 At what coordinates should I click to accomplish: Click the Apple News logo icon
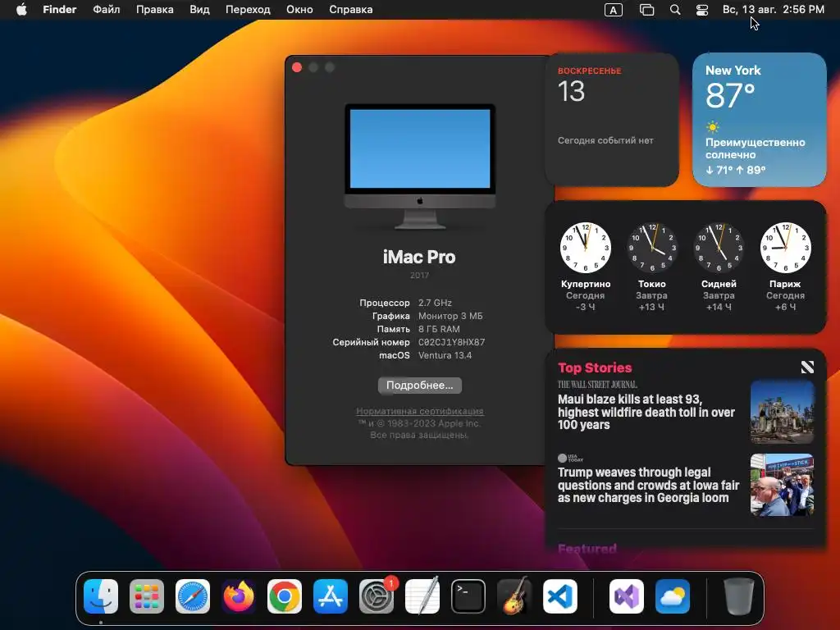pyautogui.click(x=807, y=367)
